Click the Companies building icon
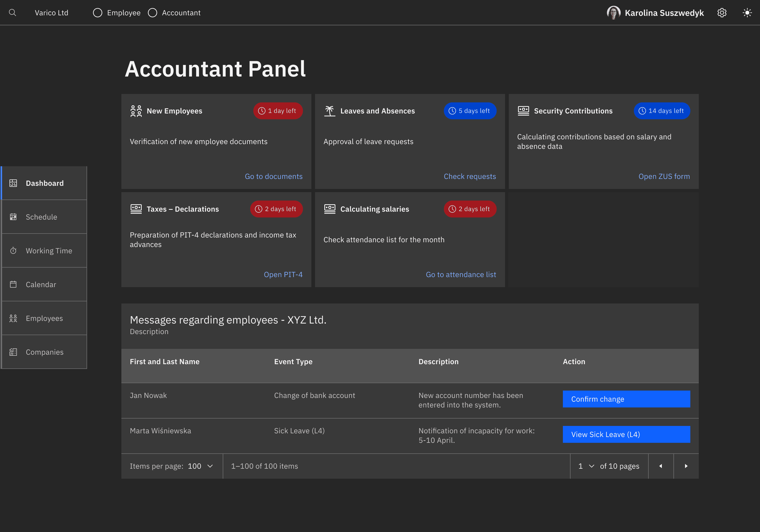Screen dimensions: 760x532 13,352
